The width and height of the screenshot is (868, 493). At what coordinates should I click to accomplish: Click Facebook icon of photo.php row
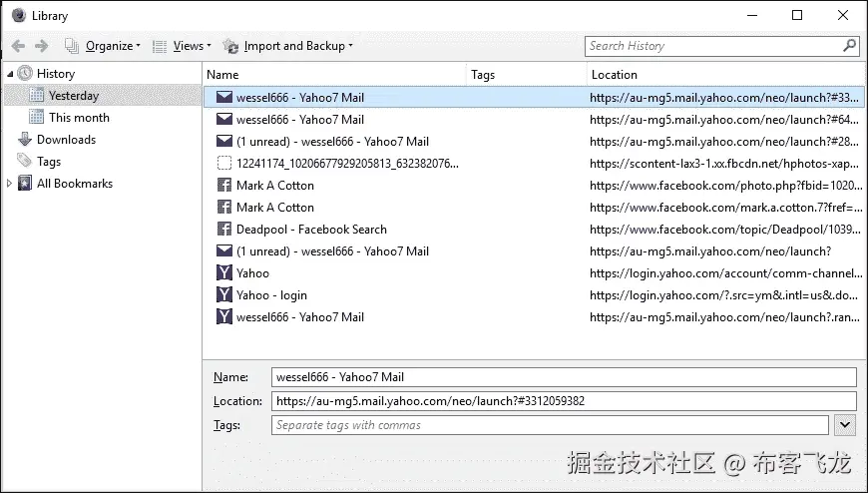[224, 185]
